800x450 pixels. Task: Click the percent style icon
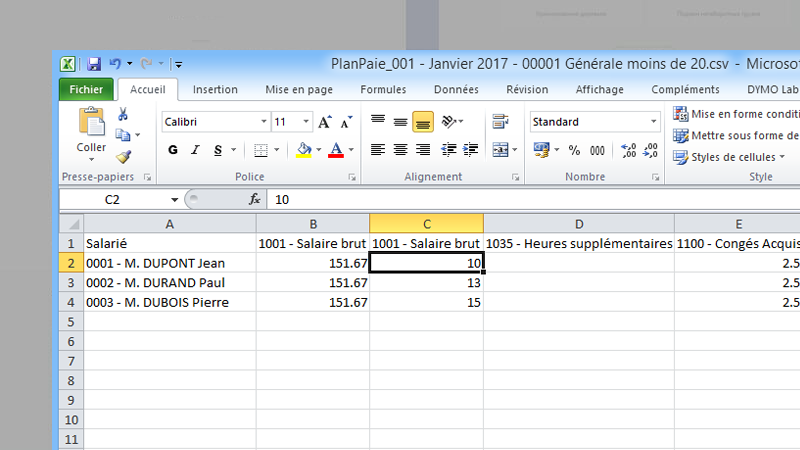tap(574, 150)
